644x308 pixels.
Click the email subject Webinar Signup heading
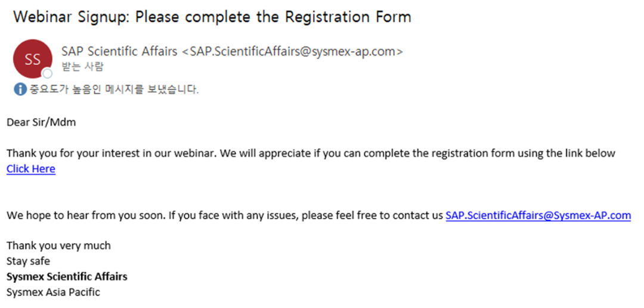pos(212,17)
